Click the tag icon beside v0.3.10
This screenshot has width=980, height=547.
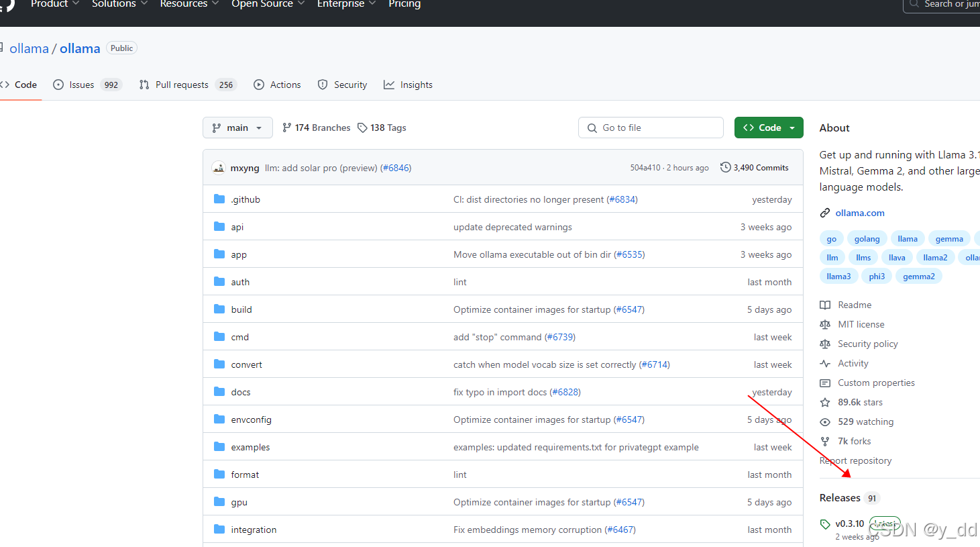(x=825, y=524)
